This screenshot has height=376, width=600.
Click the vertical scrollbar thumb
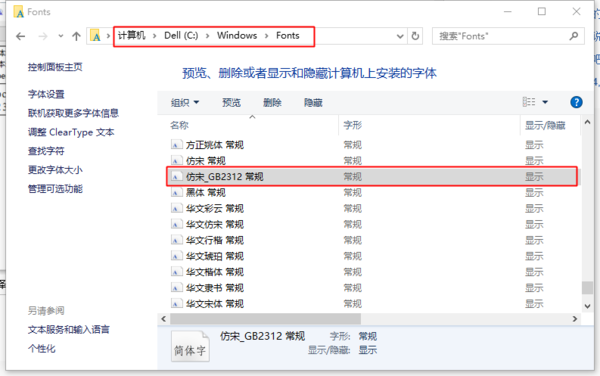[587, 288]
